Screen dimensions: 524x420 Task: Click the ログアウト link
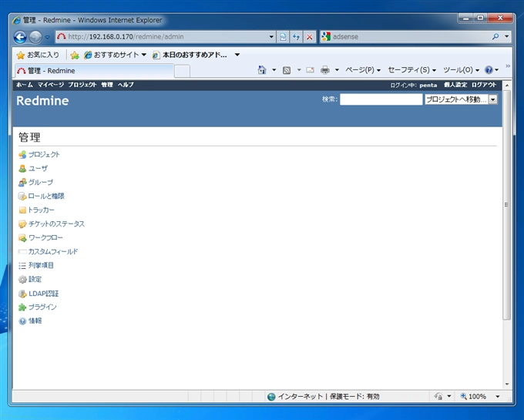[x=484, y=85]
